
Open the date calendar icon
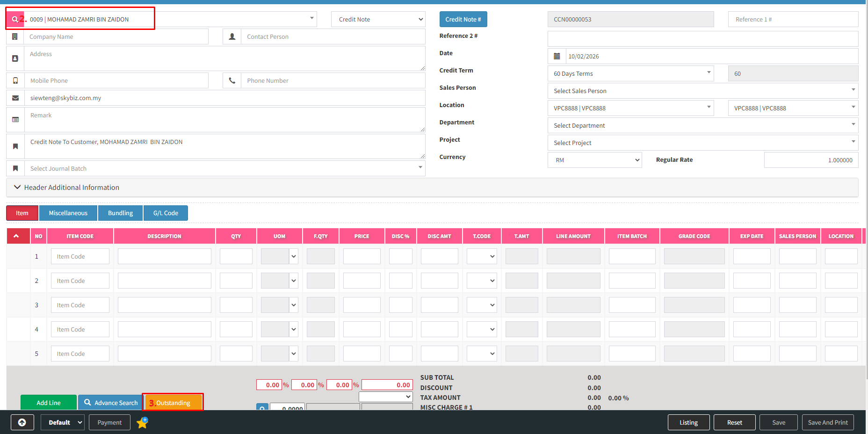pyautogui.click(x=557, y=57)
